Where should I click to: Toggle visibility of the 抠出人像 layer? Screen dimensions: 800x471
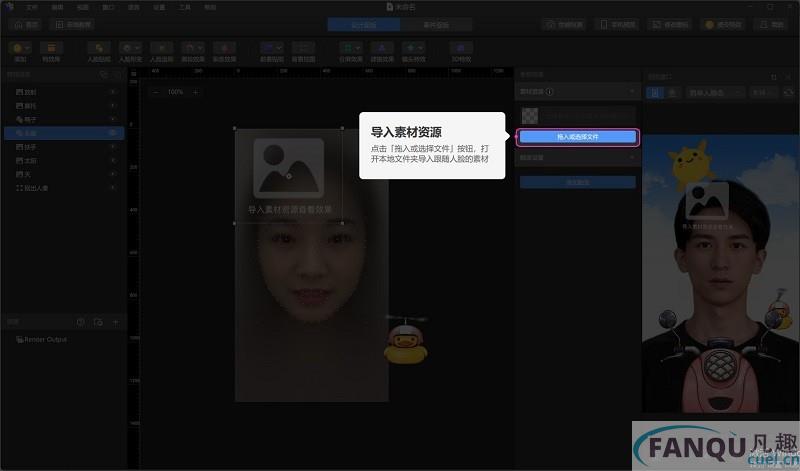pos(113,188)
